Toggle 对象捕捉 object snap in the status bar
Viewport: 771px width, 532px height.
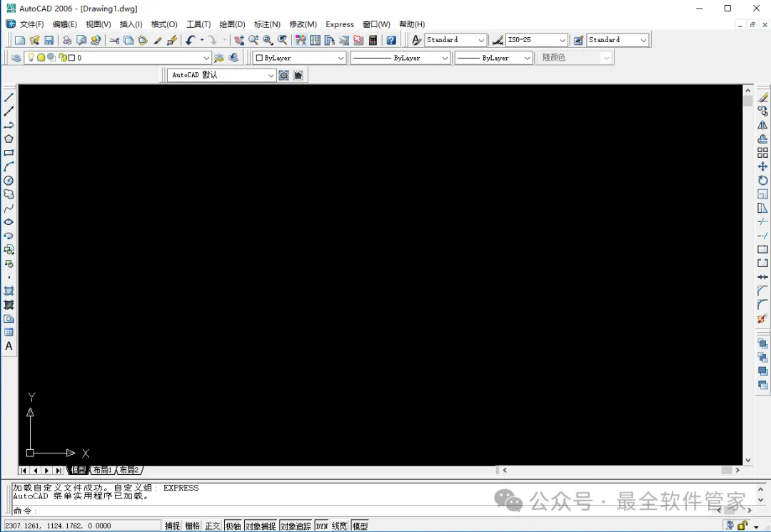pos(261,526)
